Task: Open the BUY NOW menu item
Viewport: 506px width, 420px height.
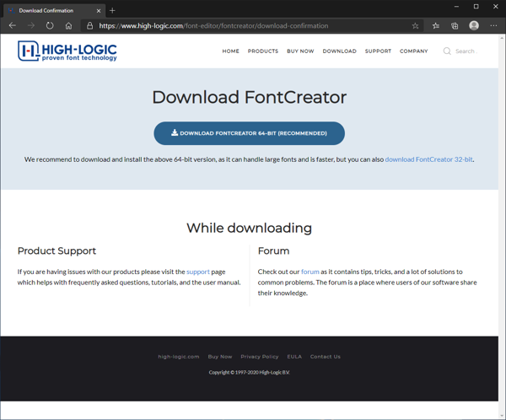Action: pos(300,51)
